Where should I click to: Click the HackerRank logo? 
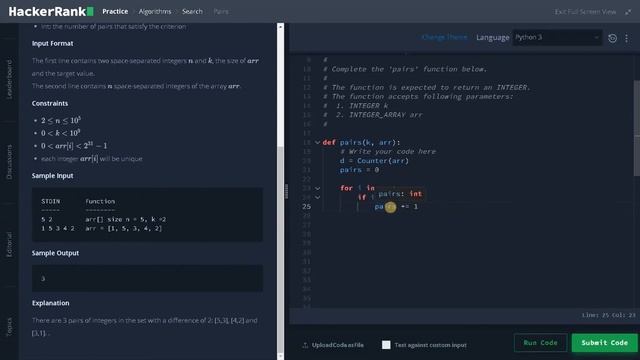coord(51,11)
